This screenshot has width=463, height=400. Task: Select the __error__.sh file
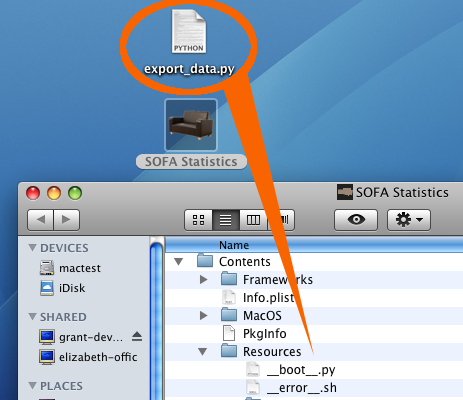(292, 388)
